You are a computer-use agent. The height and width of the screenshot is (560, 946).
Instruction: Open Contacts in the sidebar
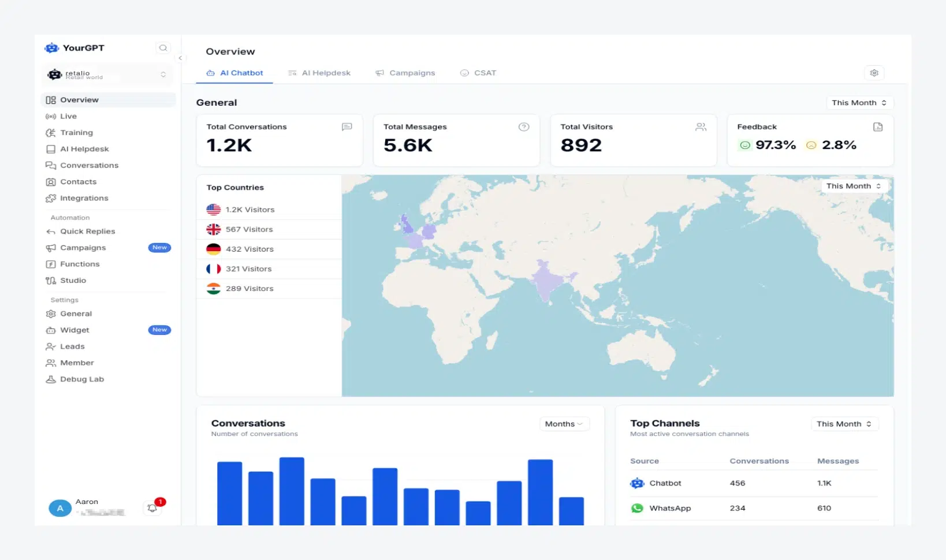click(108, 182)
